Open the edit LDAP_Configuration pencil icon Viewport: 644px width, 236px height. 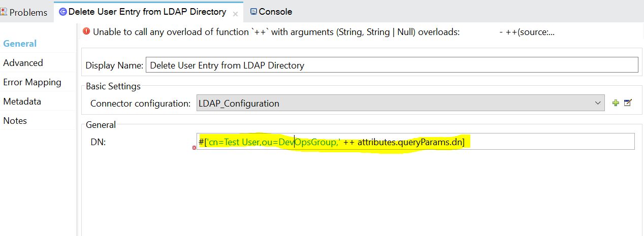pyautogui.click(x=628, y=103)
